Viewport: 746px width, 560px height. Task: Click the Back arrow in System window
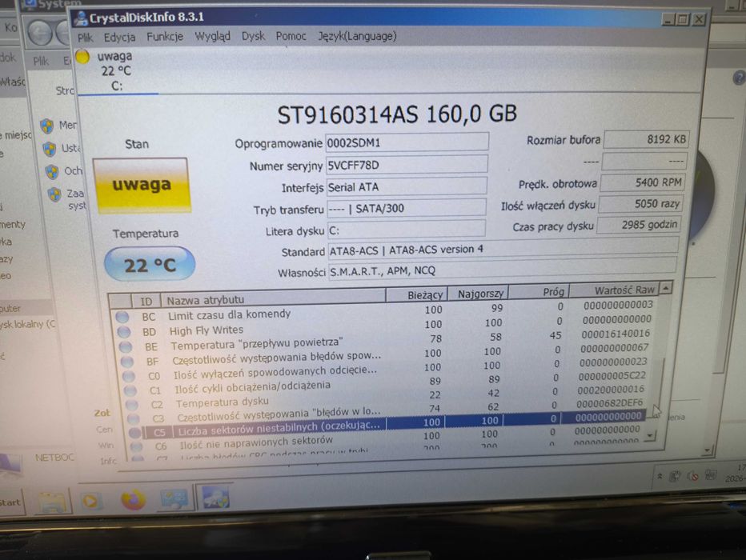click(x=39, y=34)
